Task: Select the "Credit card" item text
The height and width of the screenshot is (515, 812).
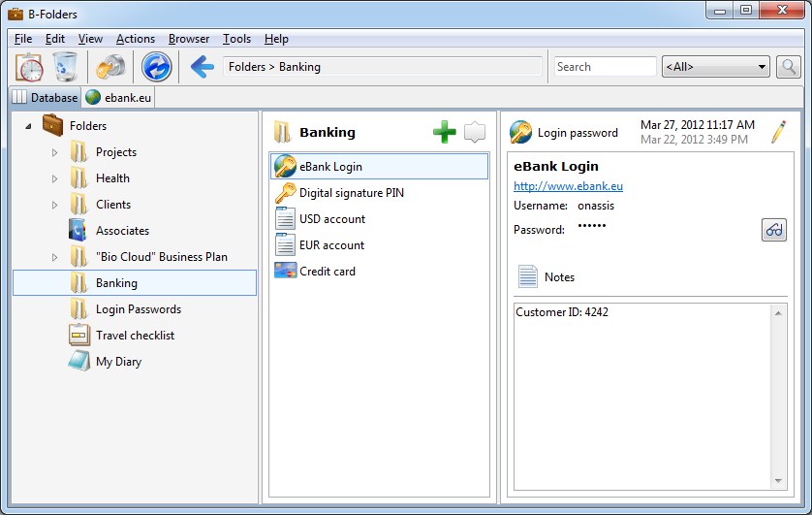Action: point(328,271)
